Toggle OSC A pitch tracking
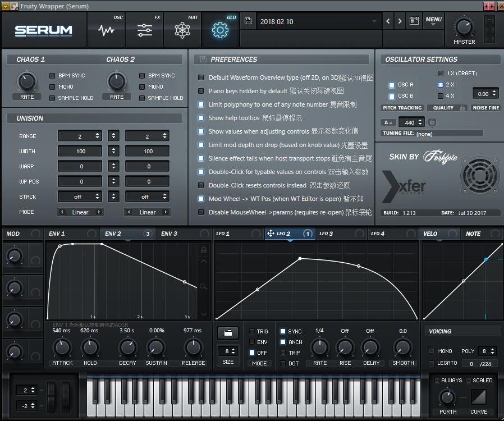This screenshot has width=504, height=421. pos(392,85)
